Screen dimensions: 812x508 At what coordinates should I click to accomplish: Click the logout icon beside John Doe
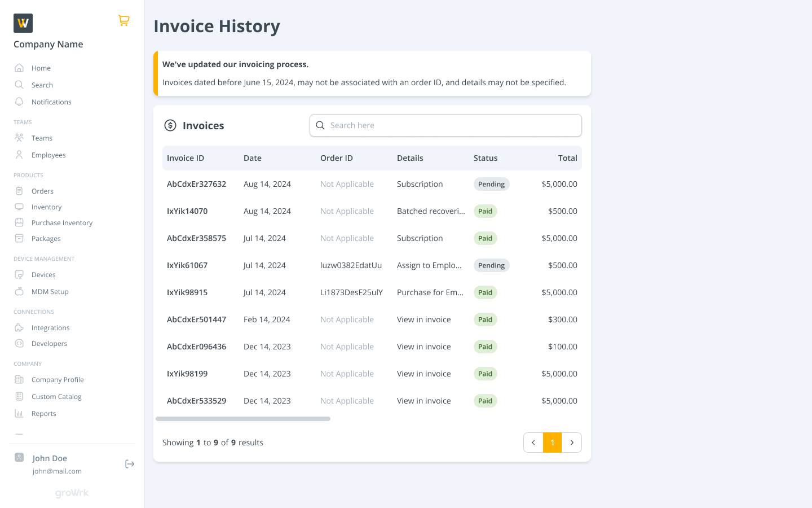click(130, 464)
